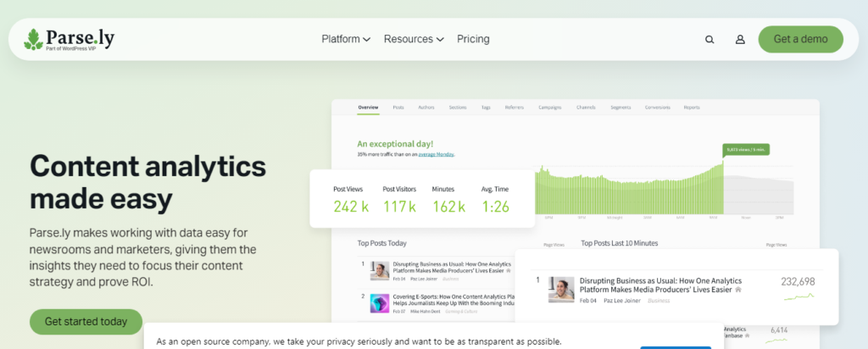
Task: Click 'Paz Lee Joiner' author in popup card
Action: [x=623, y=301]
